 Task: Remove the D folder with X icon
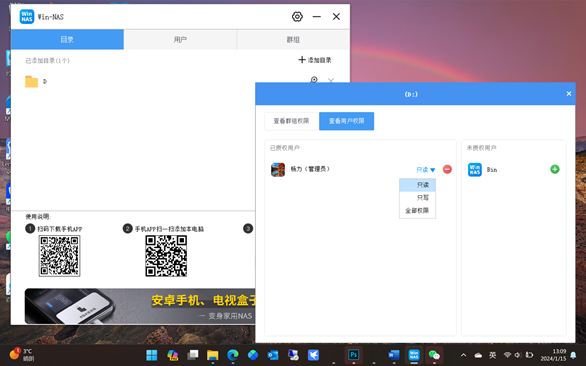point(331,80)
